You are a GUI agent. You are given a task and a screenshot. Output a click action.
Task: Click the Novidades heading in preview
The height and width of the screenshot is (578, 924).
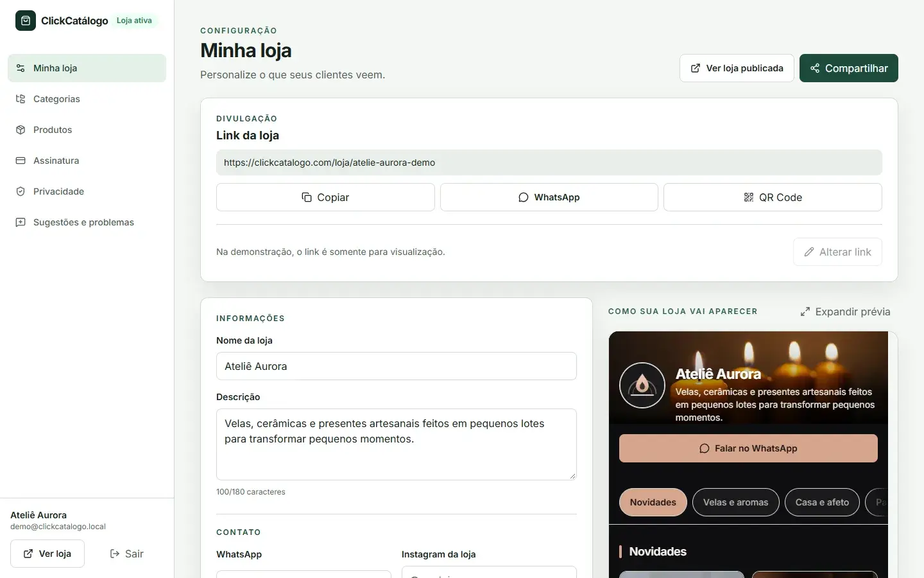658,552
